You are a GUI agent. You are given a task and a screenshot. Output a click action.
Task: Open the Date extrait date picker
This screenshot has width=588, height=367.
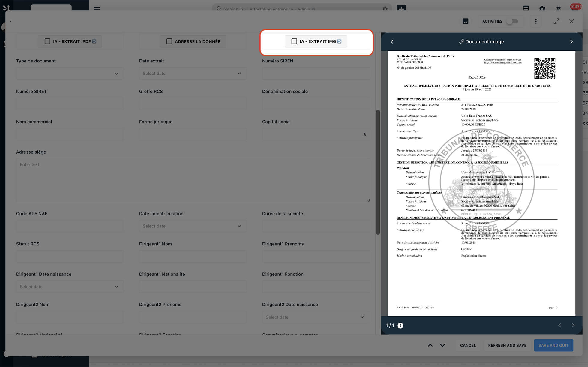click(x=193, y=74)
